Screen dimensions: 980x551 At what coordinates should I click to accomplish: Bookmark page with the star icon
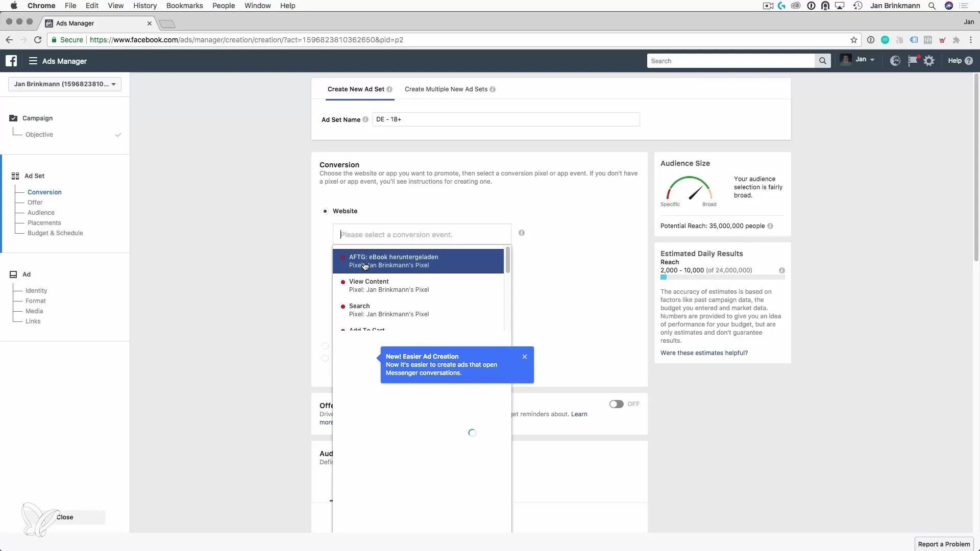point(853,40)
